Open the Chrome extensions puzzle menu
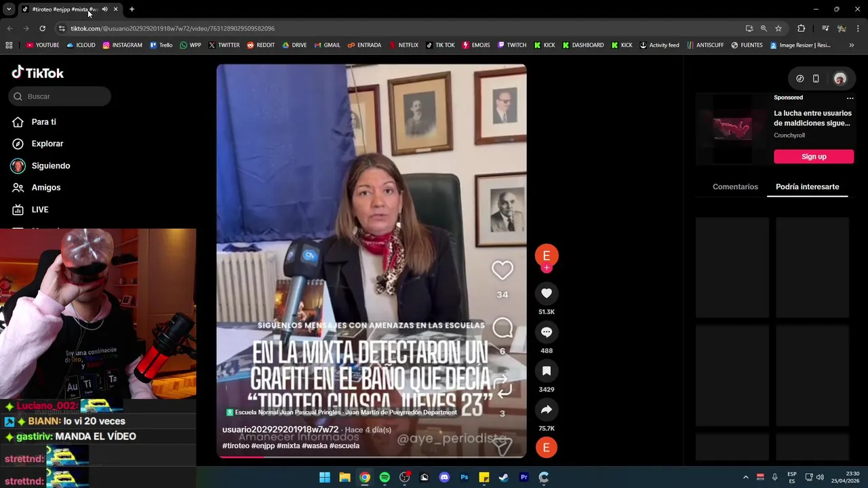 point(802,28)
